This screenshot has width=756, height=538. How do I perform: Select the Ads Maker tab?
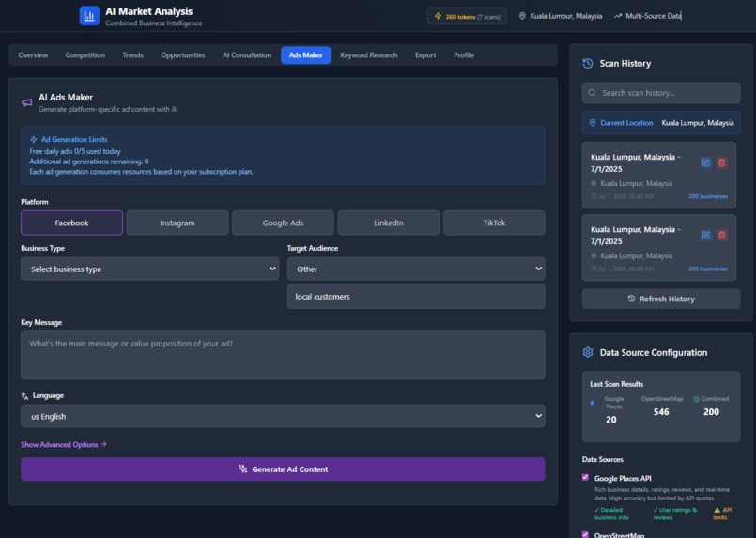click(305, 55)
